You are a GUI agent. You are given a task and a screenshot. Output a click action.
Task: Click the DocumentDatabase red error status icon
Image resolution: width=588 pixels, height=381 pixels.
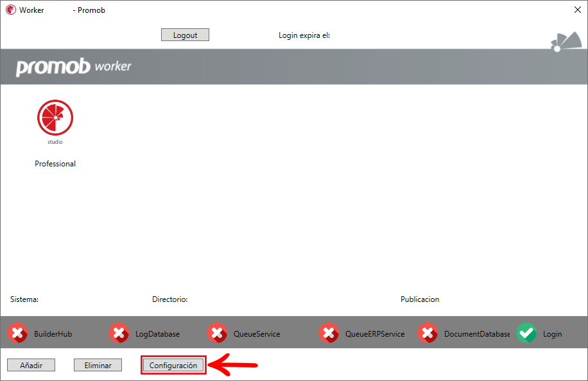tap(428, 333)
